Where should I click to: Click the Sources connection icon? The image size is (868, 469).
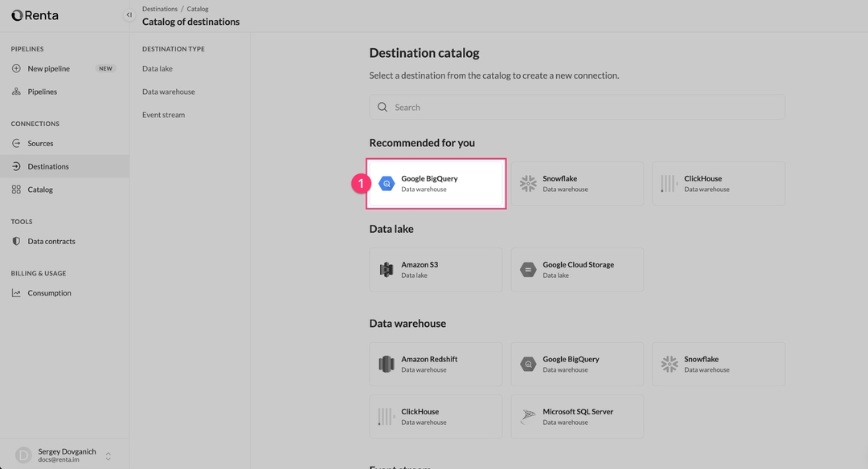pos(17,143)
